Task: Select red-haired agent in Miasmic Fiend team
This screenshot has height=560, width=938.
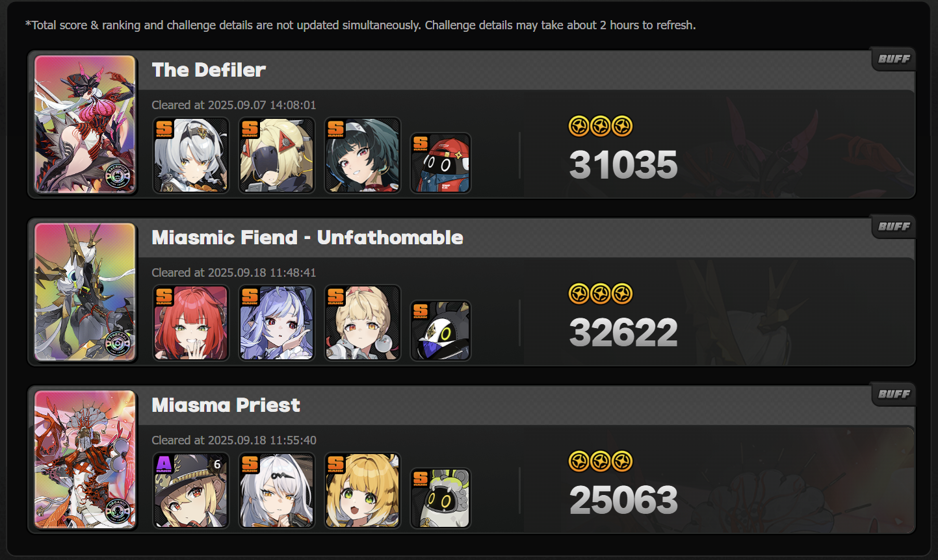Action: 191,323
